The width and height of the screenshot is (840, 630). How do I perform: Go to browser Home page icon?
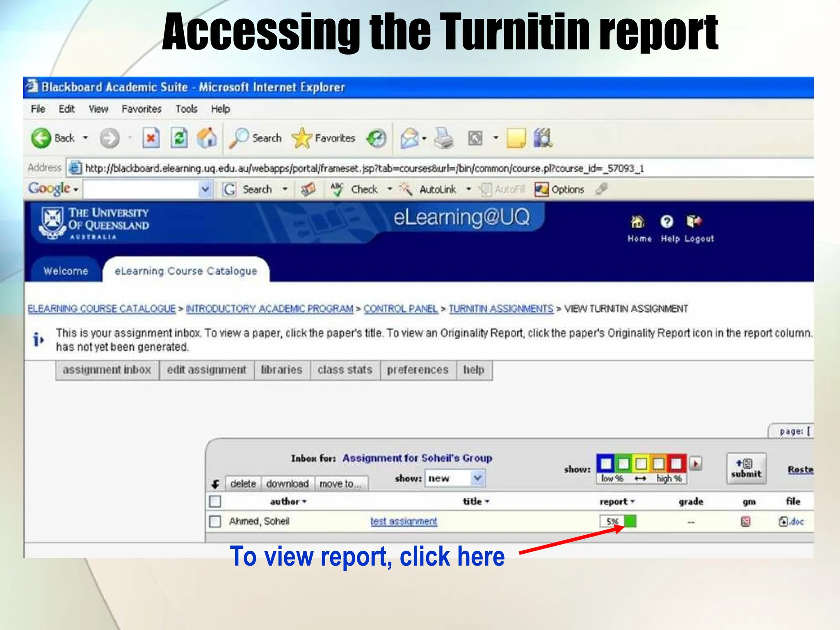pyautogui.click(x=207, y=137)
